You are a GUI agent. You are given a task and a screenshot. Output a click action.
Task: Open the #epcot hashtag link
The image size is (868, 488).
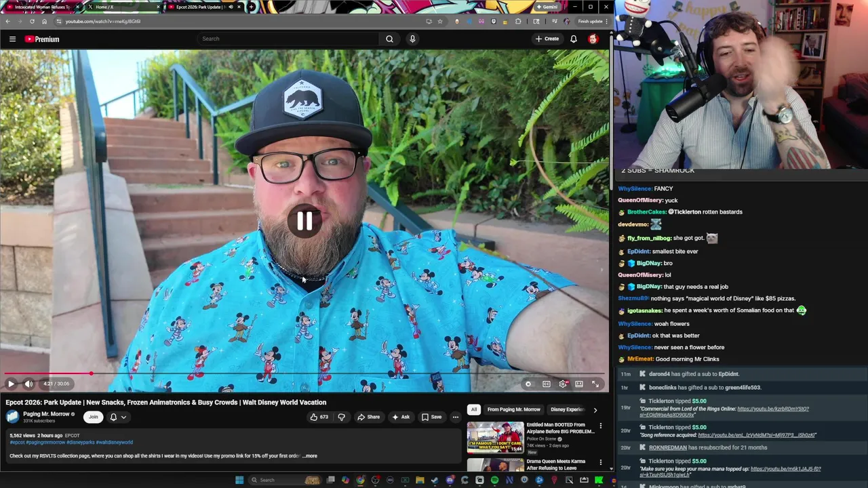point(17,443)
